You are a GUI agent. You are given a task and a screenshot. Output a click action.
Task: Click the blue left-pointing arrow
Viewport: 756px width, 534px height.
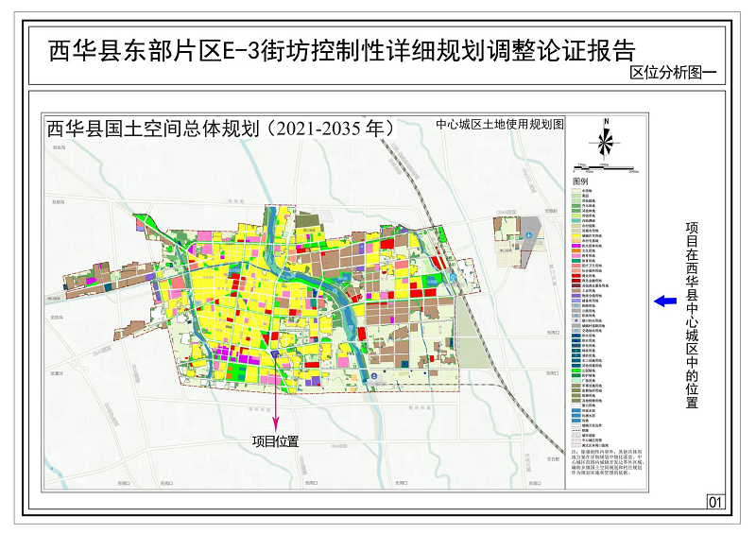[x=665, y=301]
